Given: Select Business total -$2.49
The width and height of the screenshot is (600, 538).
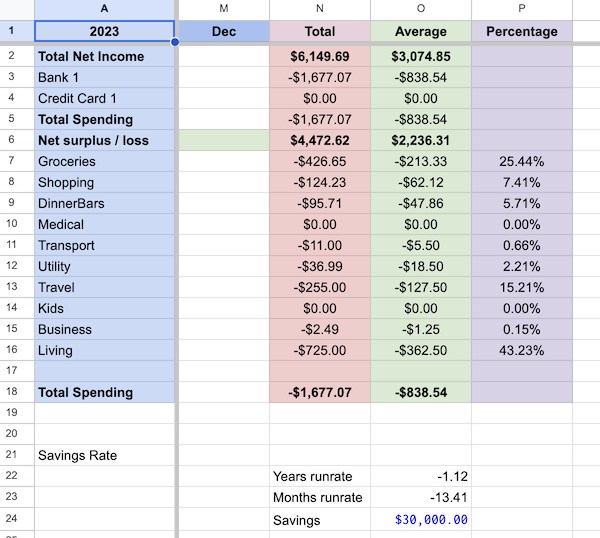Looking at the screenshot, I should point(320,329).
